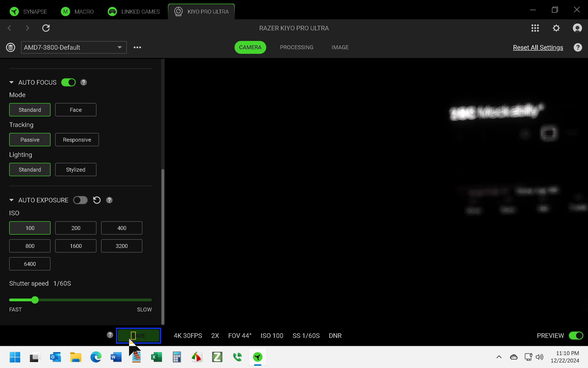Select Standard focus mode
588x368 pixels.
pyautogui.click(x=30, y=110)
